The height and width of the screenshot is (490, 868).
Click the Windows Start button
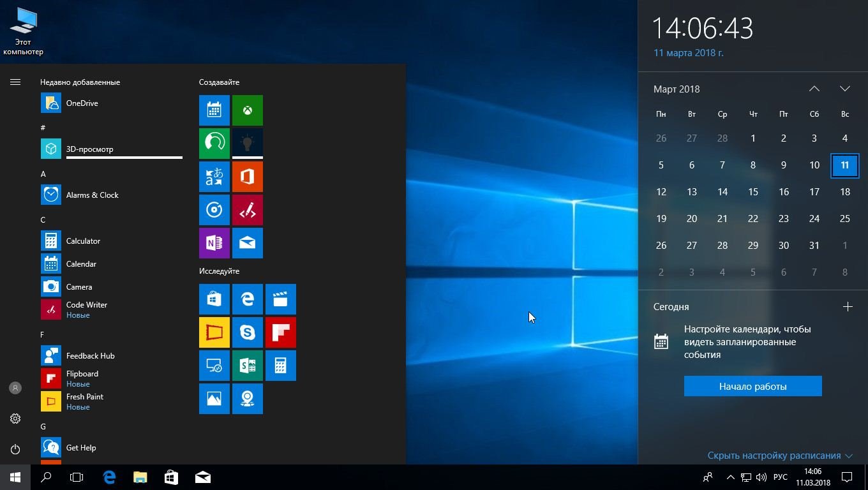point(15,477)
